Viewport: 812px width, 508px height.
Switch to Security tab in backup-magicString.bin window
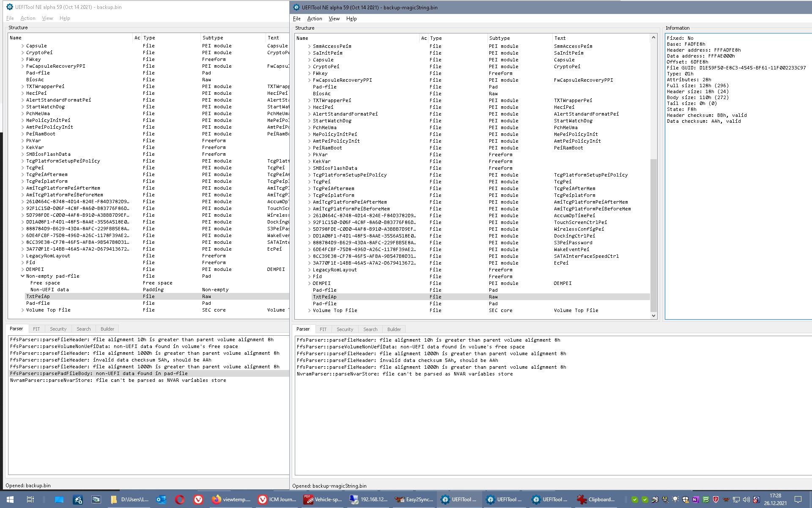click(x=345, y=329)
